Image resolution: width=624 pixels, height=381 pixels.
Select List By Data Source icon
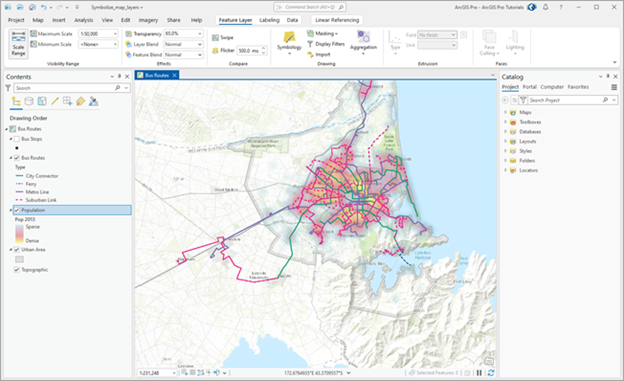coord(29,102)
